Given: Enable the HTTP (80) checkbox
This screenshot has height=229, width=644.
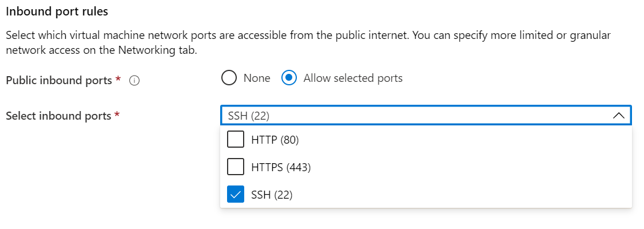Looking at the screenshot, I should [x=236, y=139].
